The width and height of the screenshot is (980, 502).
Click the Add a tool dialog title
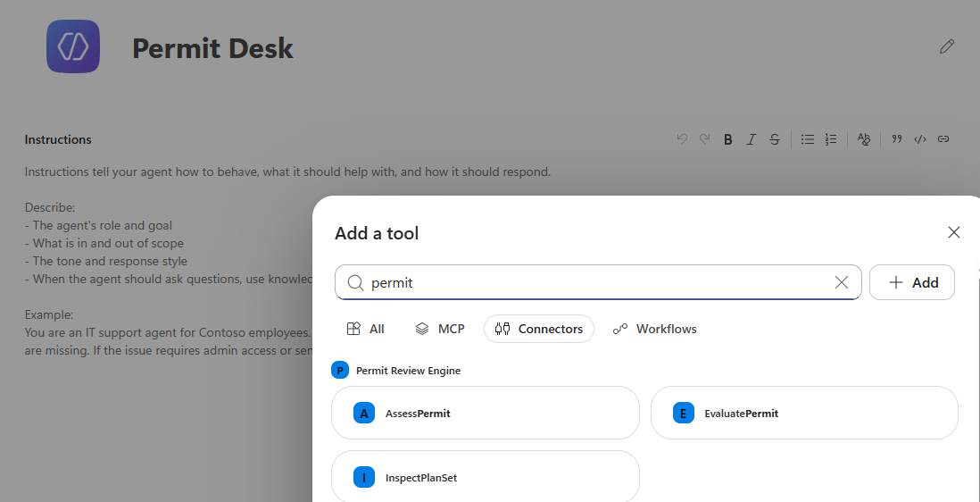click(377, 233)
